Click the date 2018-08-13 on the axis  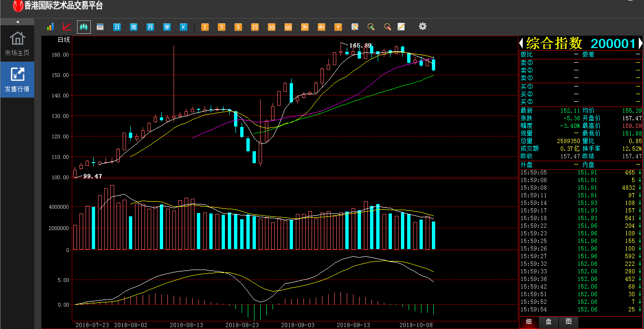click(186, 325)
